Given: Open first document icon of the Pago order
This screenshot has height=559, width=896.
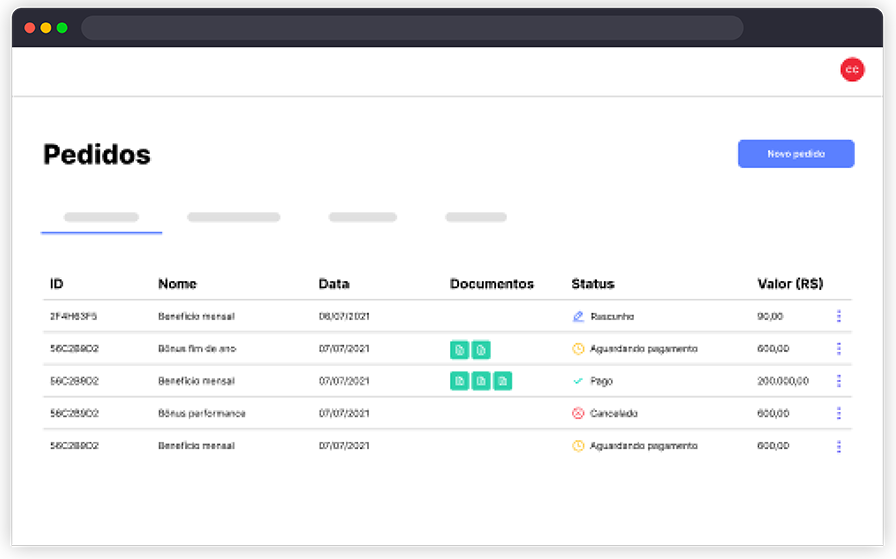Looking at the screenshot, I should click(x=459, y=381).
